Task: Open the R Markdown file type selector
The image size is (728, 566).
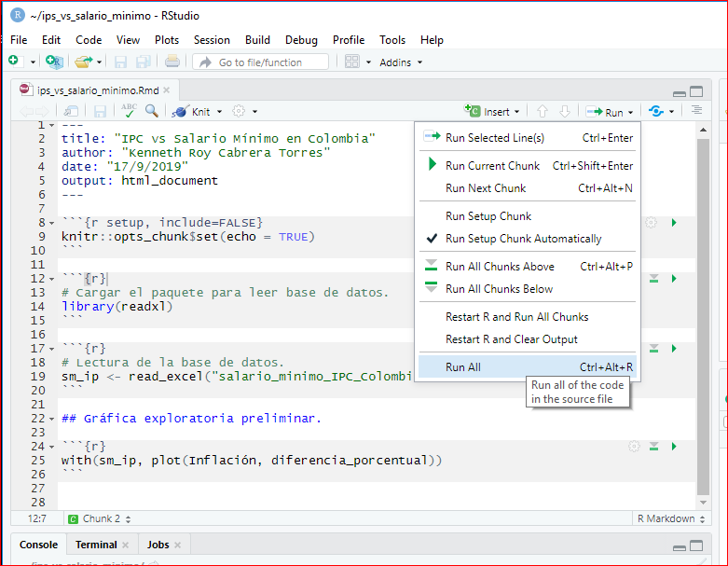Action: 671,518
